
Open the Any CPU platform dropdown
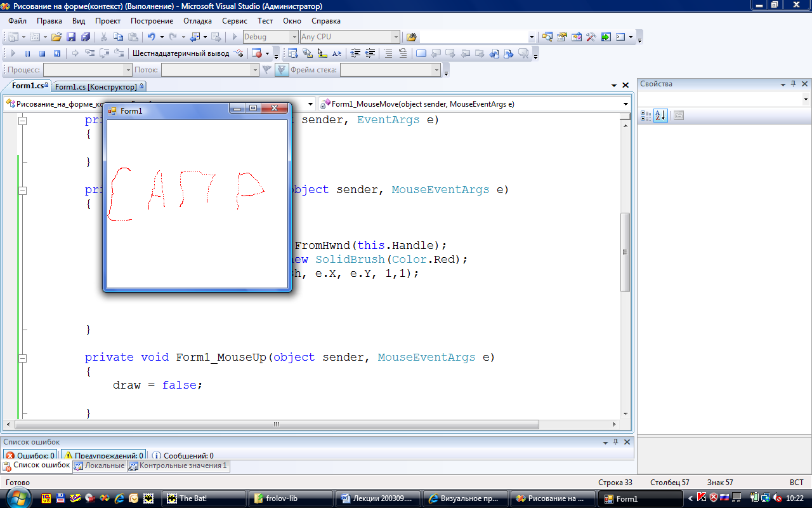click(396, 37)
